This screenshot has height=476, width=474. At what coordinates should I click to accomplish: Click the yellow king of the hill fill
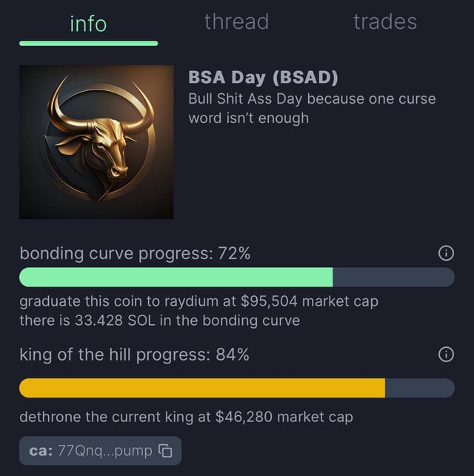pos(201,388)
